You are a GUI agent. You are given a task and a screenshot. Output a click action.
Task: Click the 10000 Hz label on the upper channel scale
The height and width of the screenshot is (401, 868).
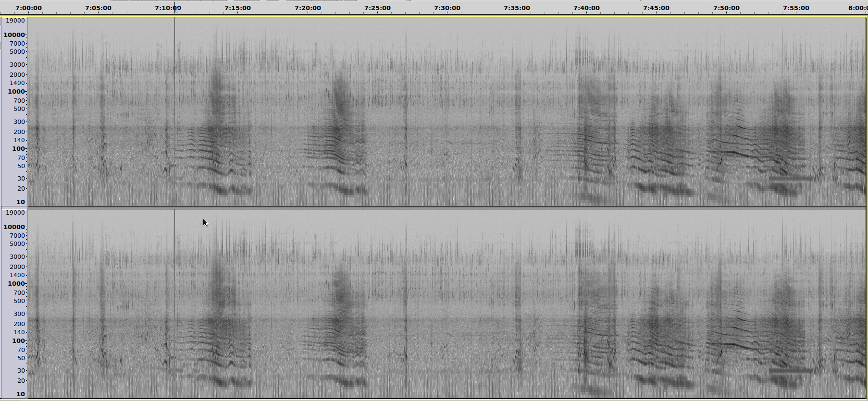14,35
